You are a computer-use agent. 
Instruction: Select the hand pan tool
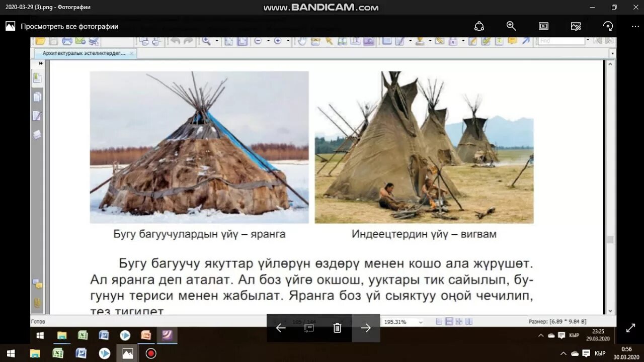302,41
